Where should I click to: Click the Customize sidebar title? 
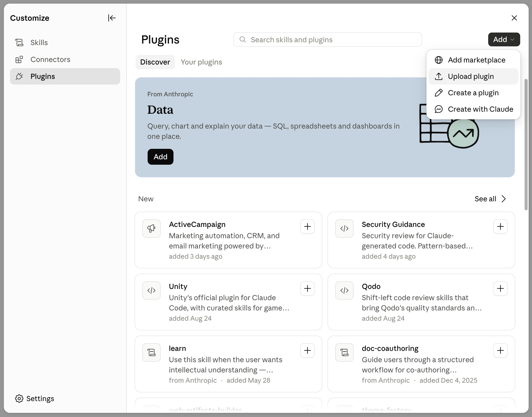[x=30, y=18]
